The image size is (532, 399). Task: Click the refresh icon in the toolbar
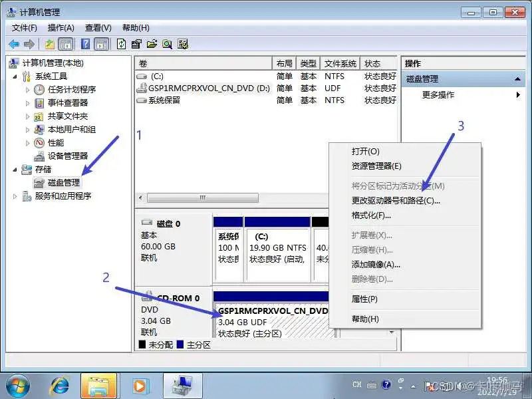(121, 44)
